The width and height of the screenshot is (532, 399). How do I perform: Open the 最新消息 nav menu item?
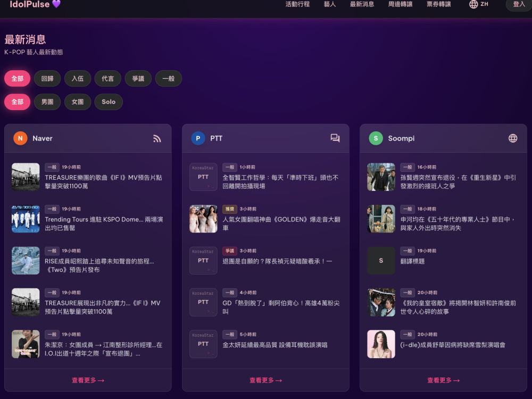[362, 4]
